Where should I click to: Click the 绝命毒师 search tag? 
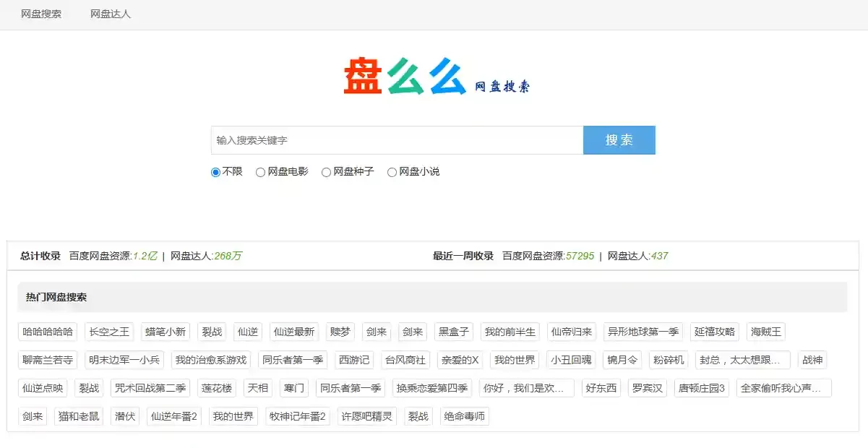tap(465, 416)
